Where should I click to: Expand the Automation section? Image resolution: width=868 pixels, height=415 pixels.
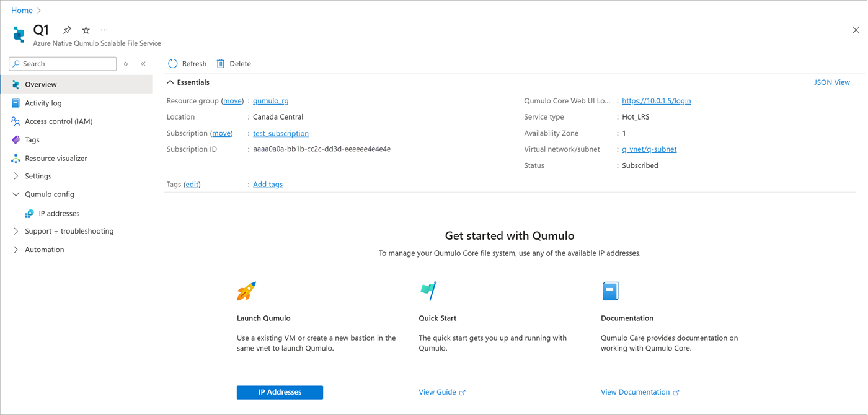tap(45, 250)
